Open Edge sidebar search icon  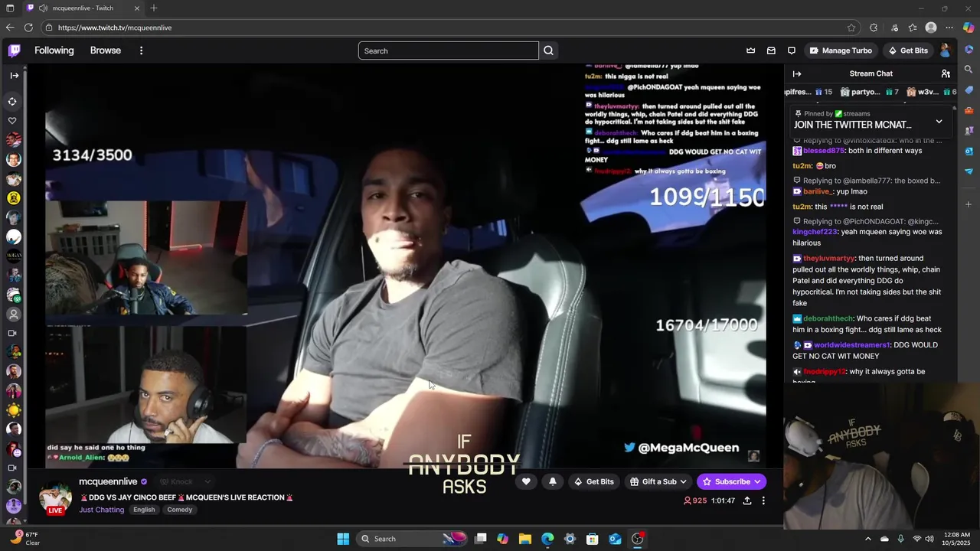point(969,70)
